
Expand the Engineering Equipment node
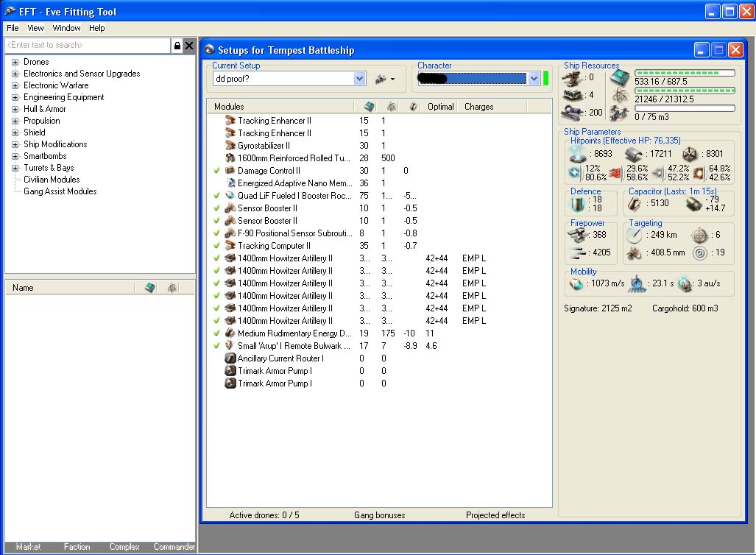tap(15, 97)
